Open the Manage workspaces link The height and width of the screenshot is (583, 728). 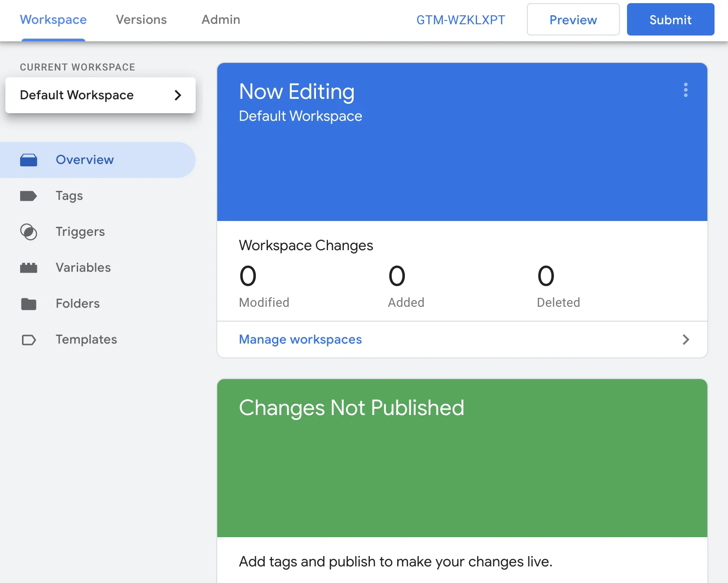(x=300, y=340)
